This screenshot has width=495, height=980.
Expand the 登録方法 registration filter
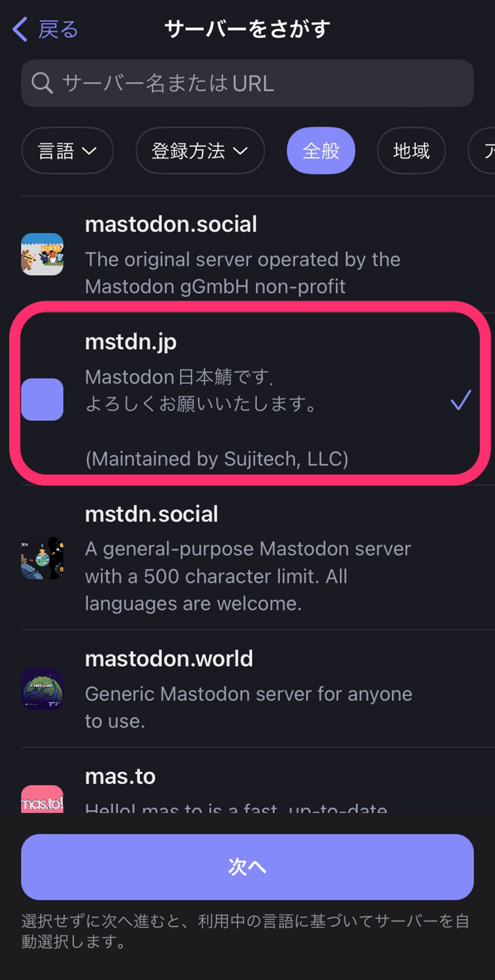(200, 151)
